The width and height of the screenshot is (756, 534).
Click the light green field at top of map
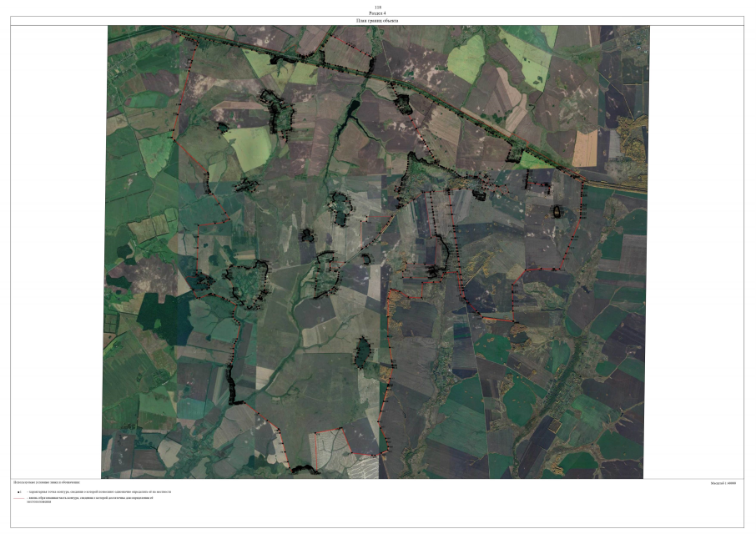point(467,58)
